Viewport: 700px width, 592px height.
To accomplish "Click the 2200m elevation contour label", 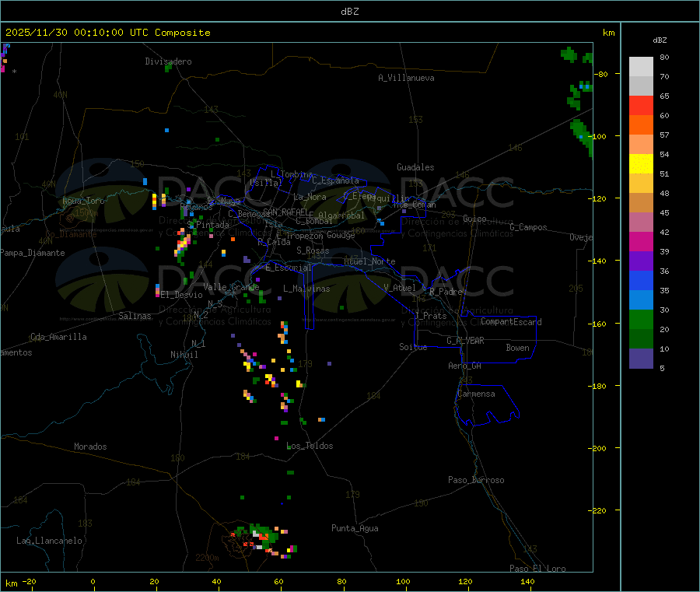I will point(207,558).
